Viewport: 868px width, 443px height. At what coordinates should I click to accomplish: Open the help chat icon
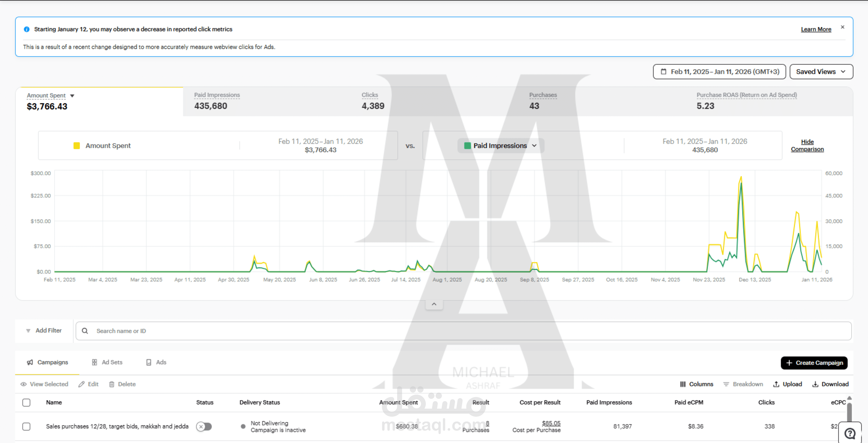point(850,433)
